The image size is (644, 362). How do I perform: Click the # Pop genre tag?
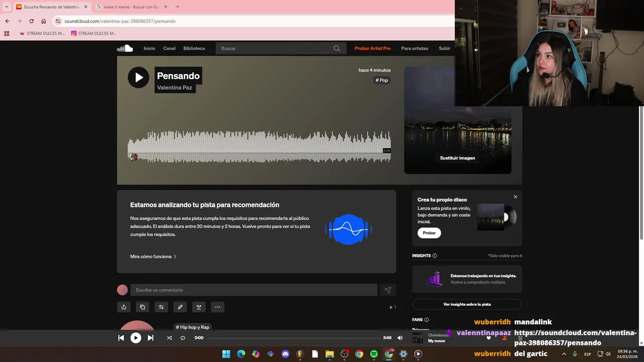tap(382, 80)
